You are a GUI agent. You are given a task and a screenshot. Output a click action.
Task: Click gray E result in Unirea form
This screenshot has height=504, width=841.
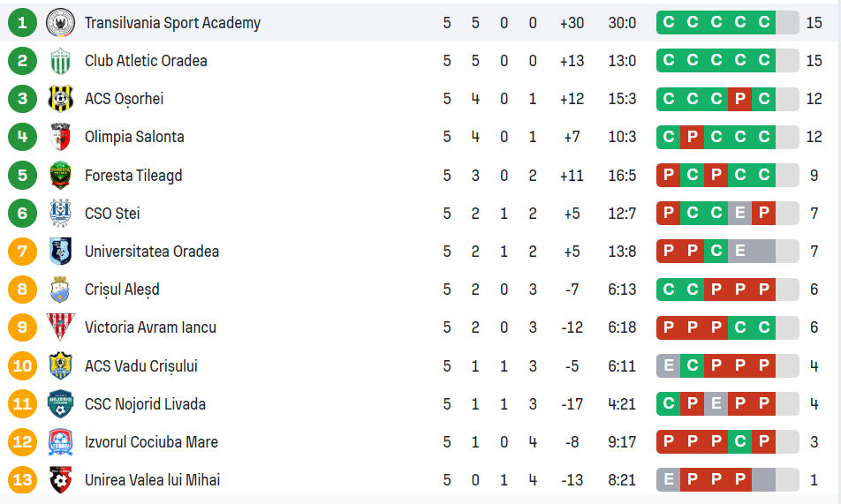point(669,480)
